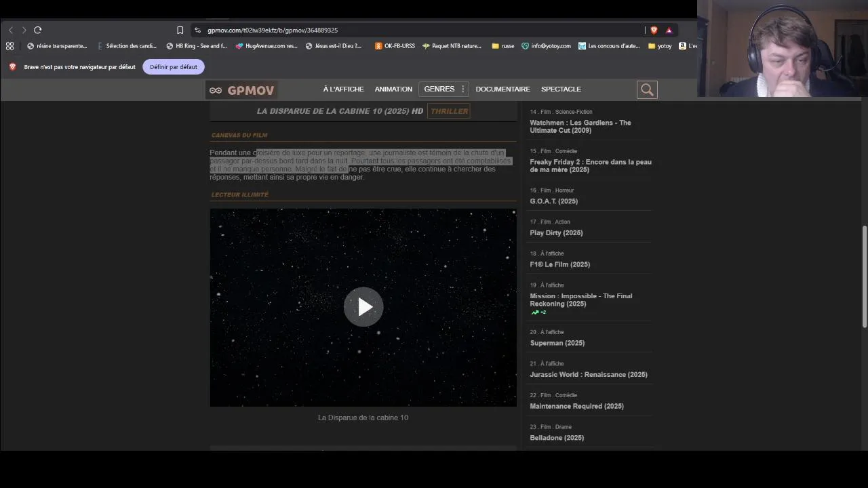Open the apps grid icon in bookmarks bar
This screenshot has height=488, width=868.
pos(9,46)
